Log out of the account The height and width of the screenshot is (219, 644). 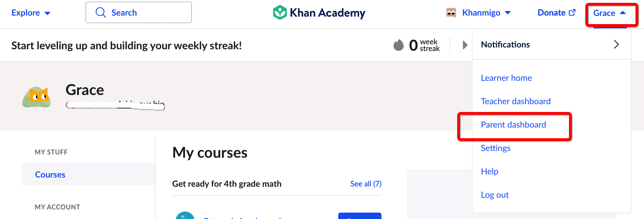coord(495,195)
